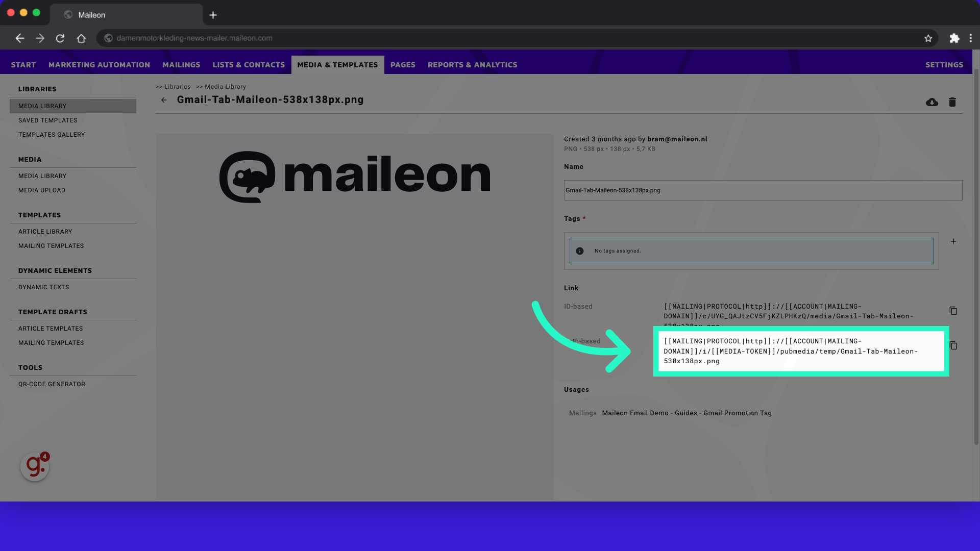Add a tag with the plus icon
The height and width of the screenshot is (551, 980).
pyautogui.click(x=953, y=241)
